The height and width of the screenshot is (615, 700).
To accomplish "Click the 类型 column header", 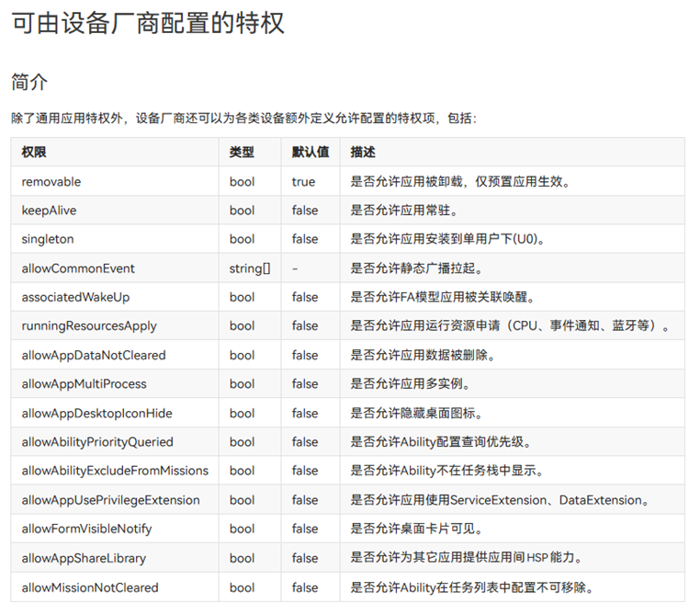I will tap(242, 152).
